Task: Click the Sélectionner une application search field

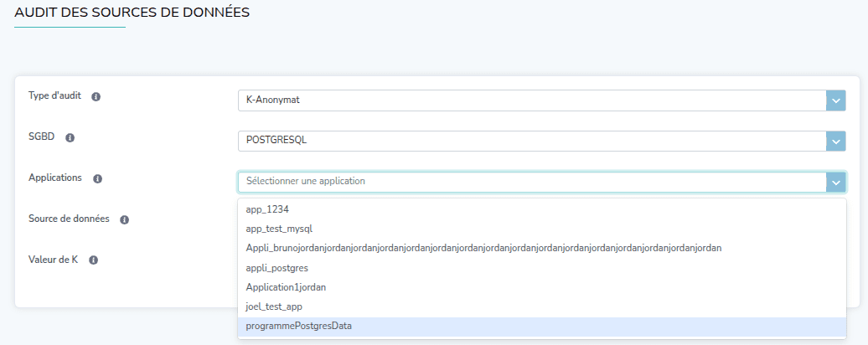Action: tap(528, 181)
